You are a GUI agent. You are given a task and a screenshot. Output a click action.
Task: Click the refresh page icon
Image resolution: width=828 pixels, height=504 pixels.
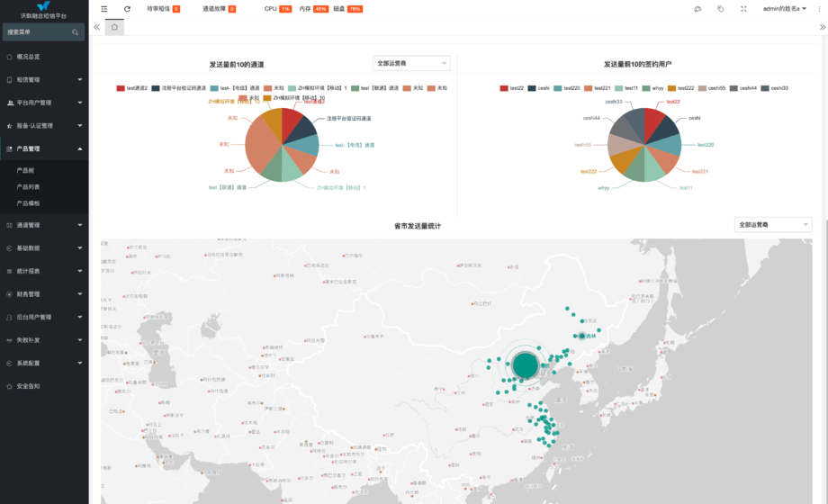(x=127, y=9)
